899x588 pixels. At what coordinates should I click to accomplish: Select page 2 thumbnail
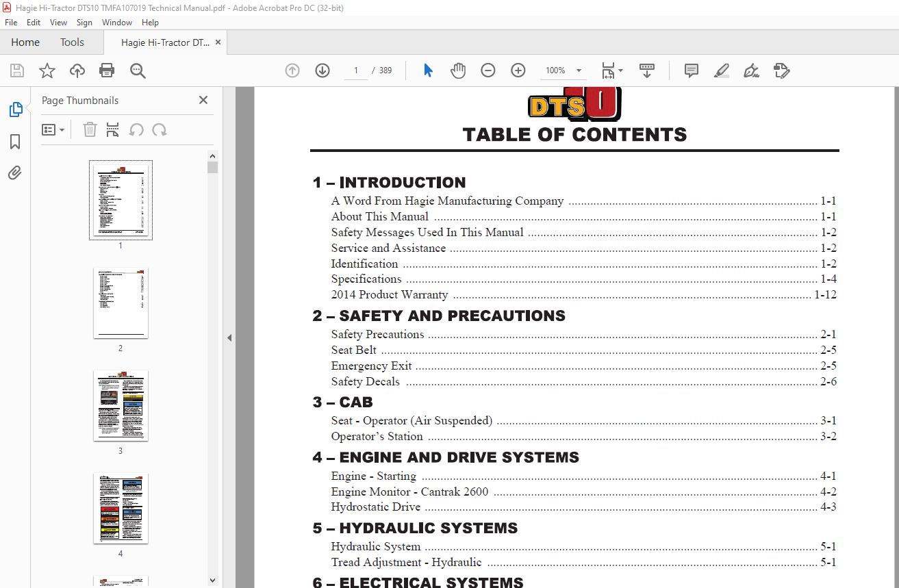coord(121,303)
